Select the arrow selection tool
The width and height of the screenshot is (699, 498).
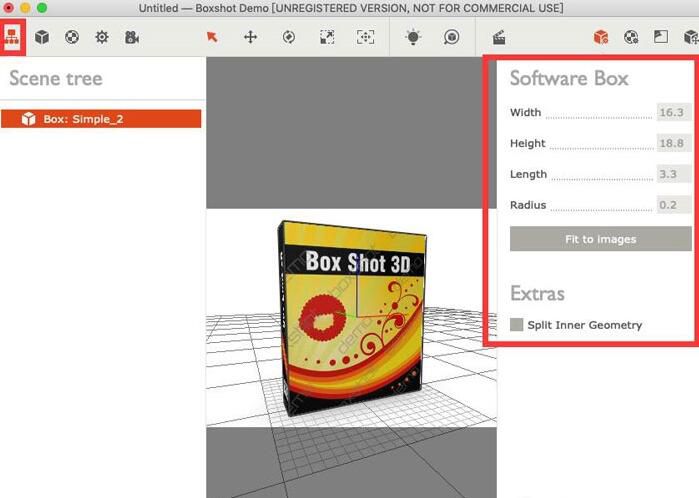pos(212,37)
